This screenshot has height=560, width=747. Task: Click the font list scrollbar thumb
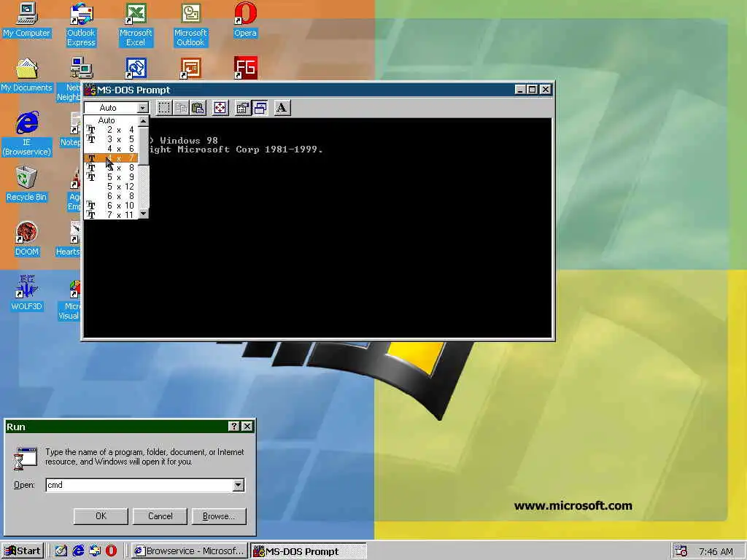144,145
